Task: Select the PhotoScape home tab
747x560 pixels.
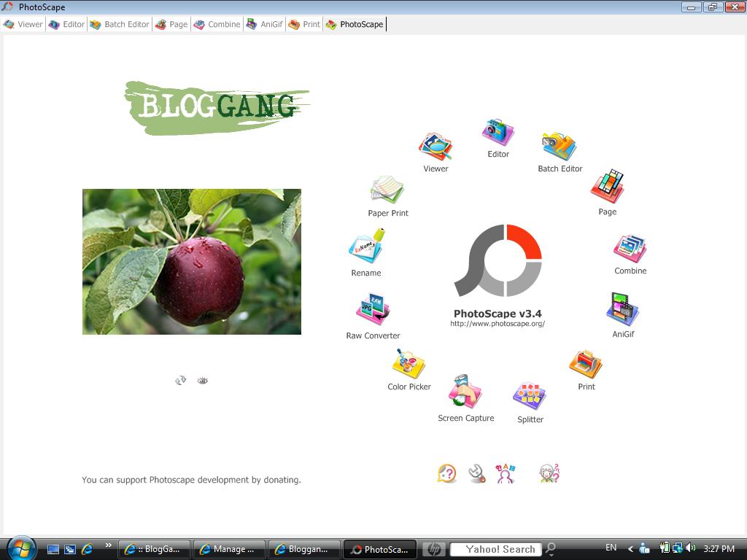Action: pos(355,24)
